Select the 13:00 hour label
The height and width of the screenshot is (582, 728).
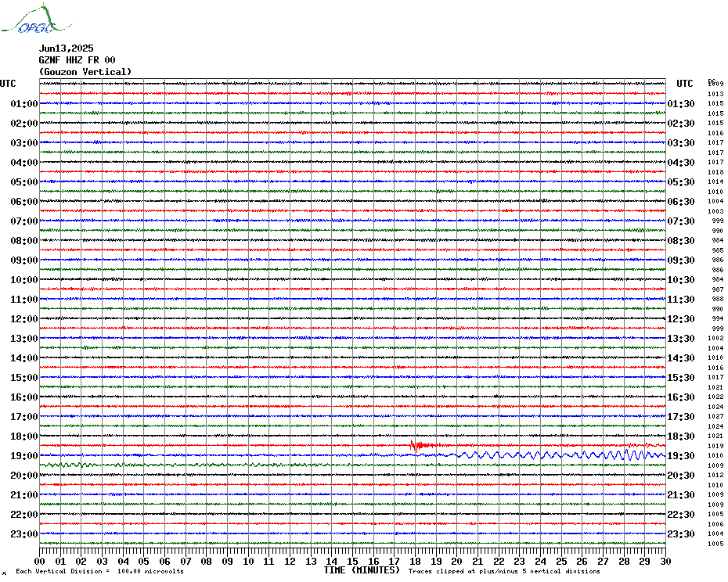point(24,339)
